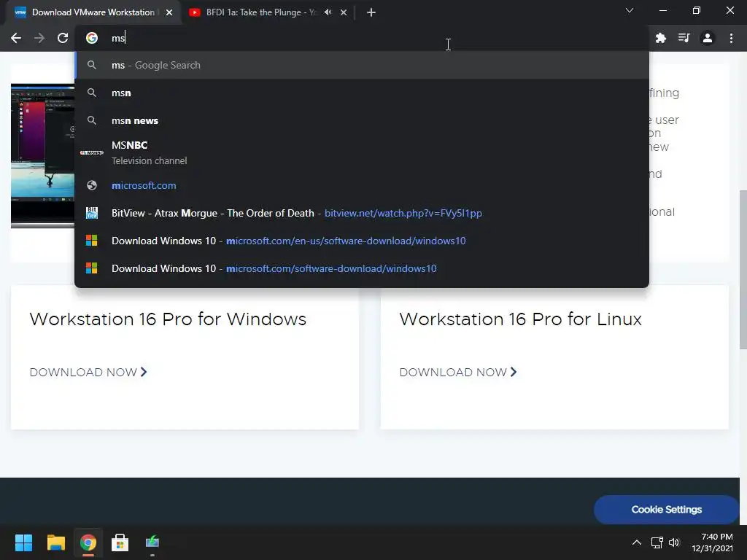Click the Chrome taskbar icon

tap(88, 542)
